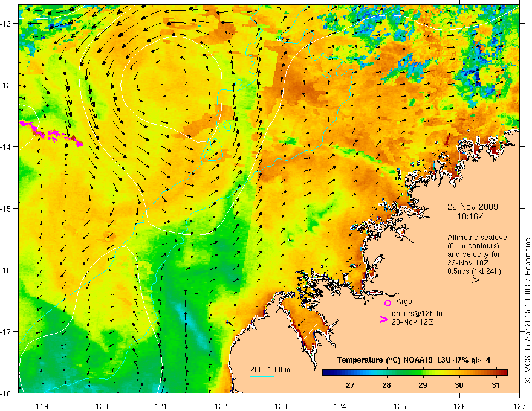Screen dimensions: 532x411
Task: Click the latitude -12 axis label
Action: (6, 24)
